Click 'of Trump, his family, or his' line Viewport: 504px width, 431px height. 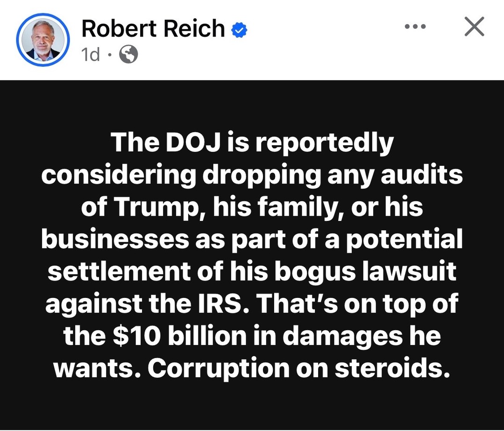[252, 208]
